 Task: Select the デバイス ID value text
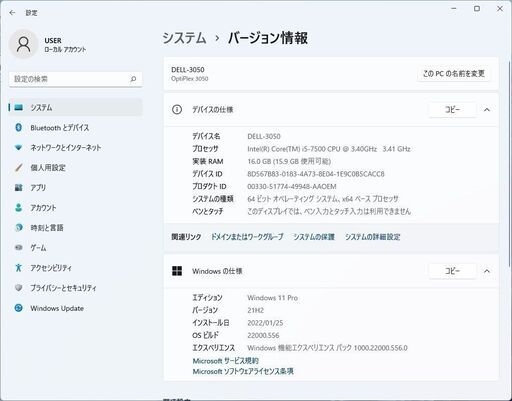click(316, 174)
